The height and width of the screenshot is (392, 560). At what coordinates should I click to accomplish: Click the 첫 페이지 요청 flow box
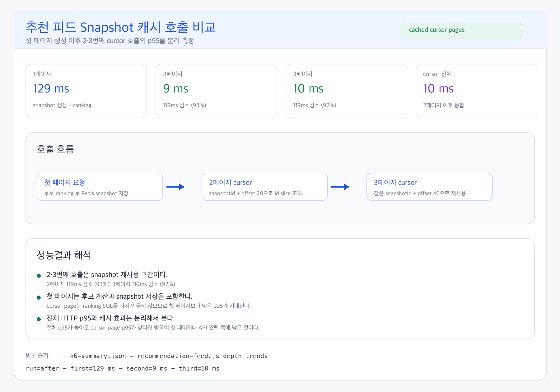[100, 187]
